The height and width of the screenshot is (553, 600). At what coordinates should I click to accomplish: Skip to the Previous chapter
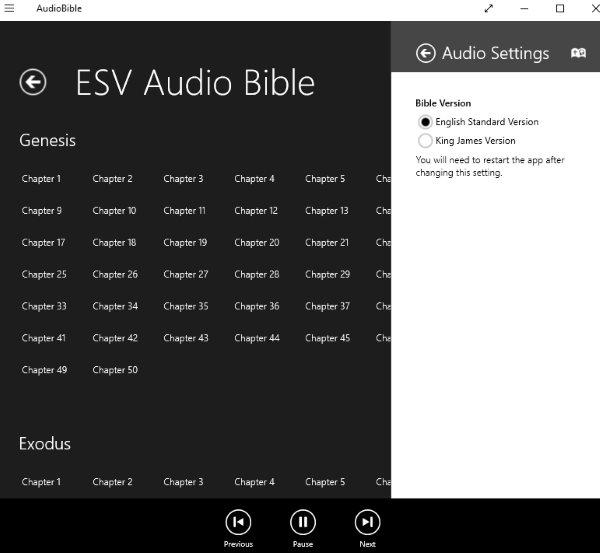tap(238, 521)
